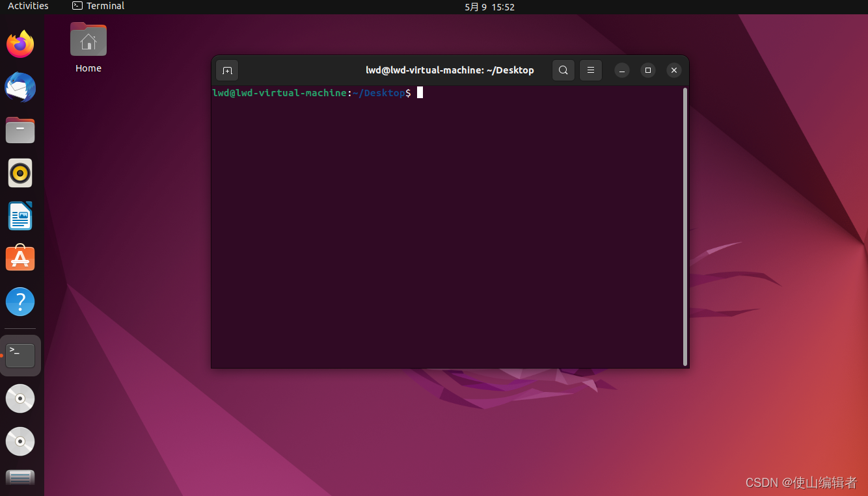Minimize the terminal window
Screen dimensions: 868x496
[622, 70]
